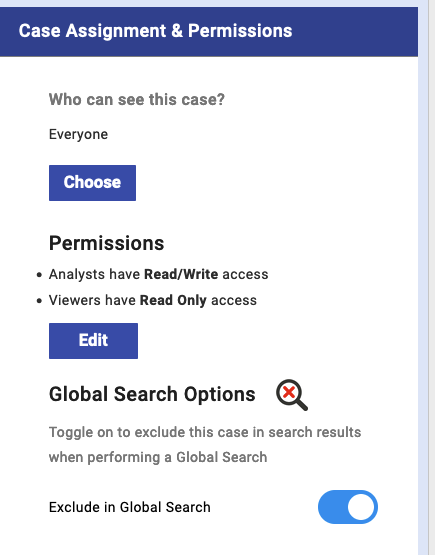Click the bullet beside the Analysts entry
This screenshot has width=435, height=555.
[x=39, y=275]
